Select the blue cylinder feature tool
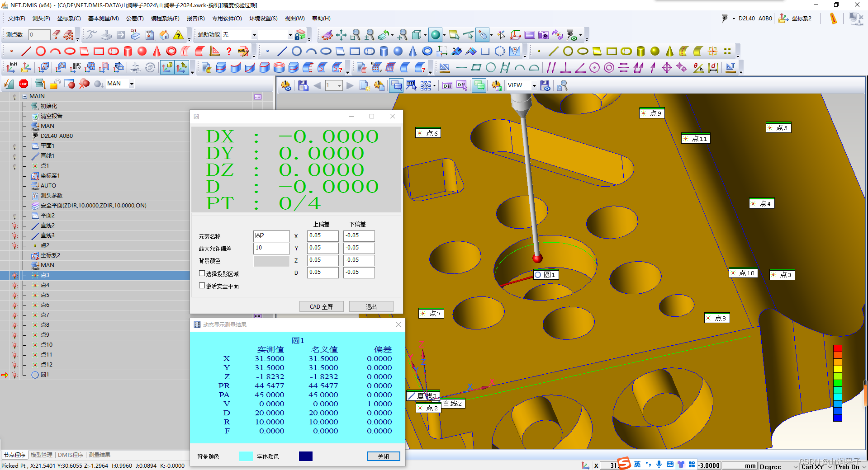 click(x=384, y=51)
